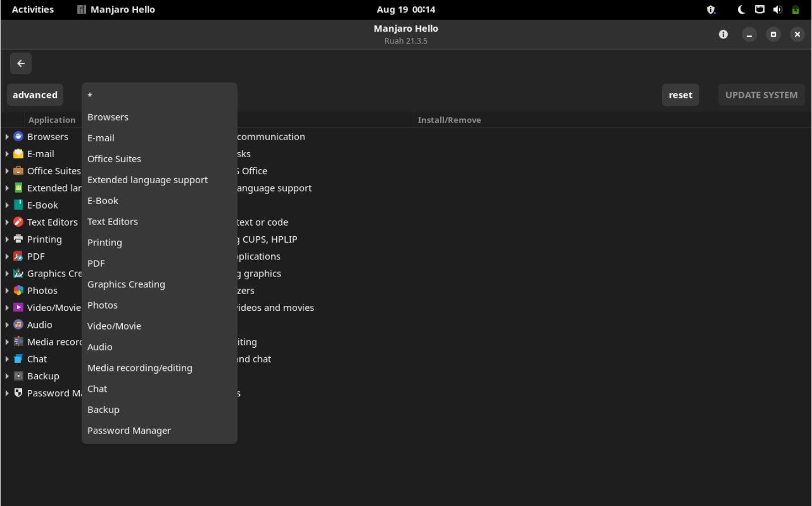Viewport: 812px width, 506px height.
Task: Open the network status tray icon
Action: coord(759,10)
